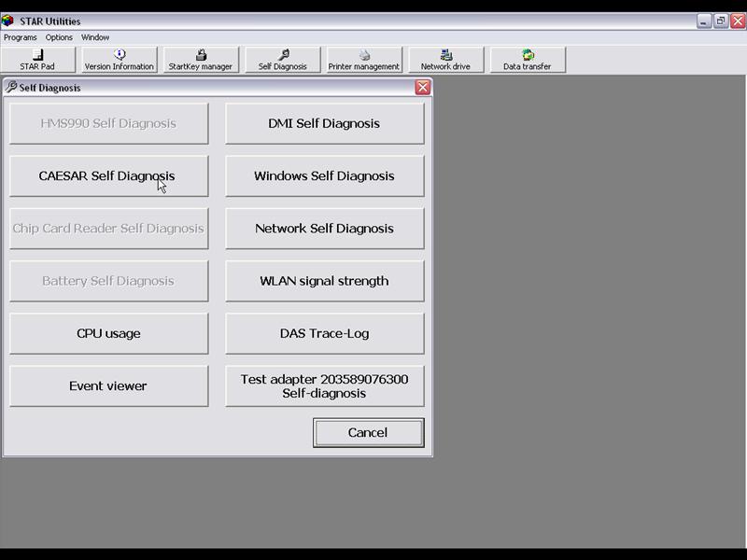Click the STAR Utilities cube icon in title bar

(7, 21)
